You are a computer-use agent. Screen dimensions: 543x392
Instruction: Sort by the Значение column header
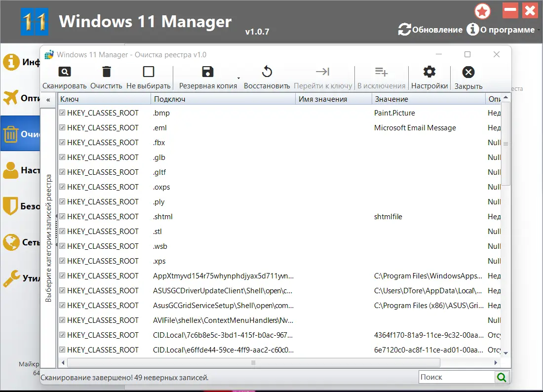pos(428,99)
